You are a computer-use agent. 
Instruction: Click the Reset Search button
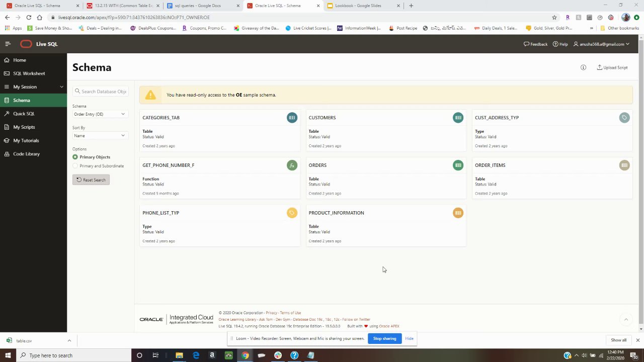pyautogui.click(x=91, y=180)
